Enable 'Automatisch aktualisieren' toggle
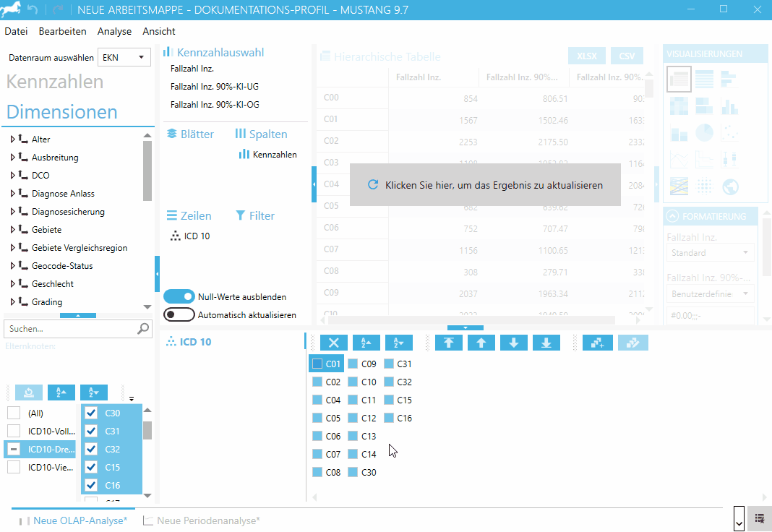Image resolution: width=772 pixels, height=532 pixels. tap(179, 314)
